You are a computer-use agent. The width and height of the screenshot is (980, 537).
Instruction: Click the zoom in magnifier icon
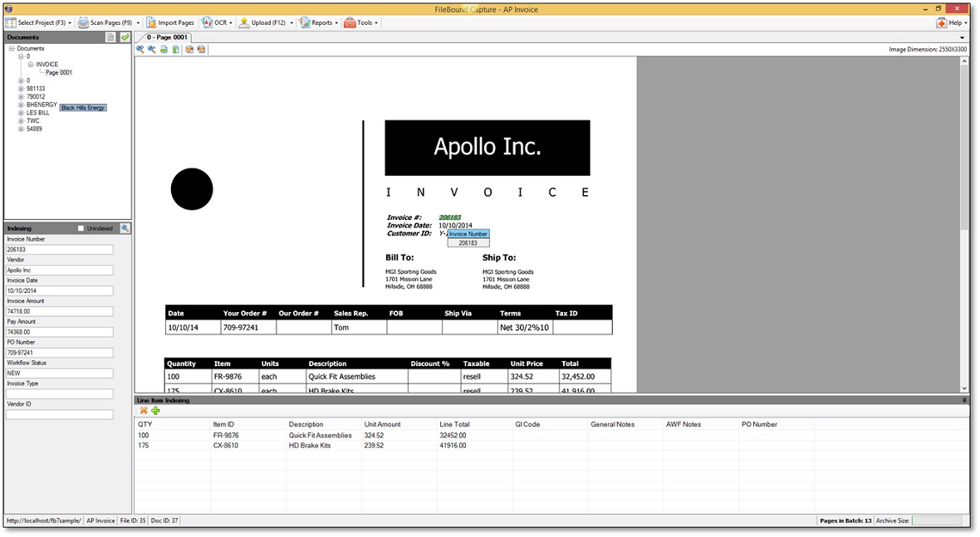[140, 50]
